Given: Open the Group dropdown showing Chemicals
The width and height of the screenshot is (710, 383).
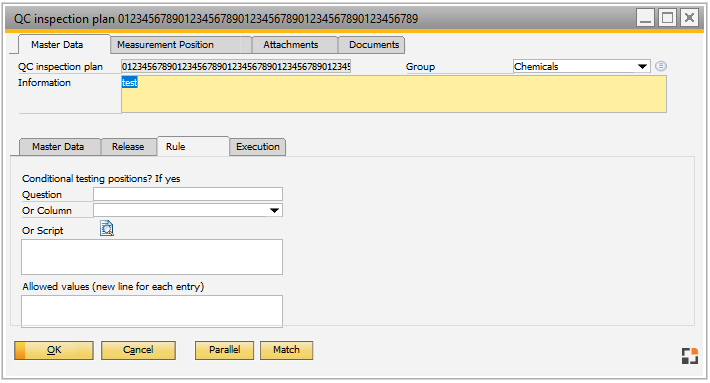Looking at the screenshot, I should point(581,67).
